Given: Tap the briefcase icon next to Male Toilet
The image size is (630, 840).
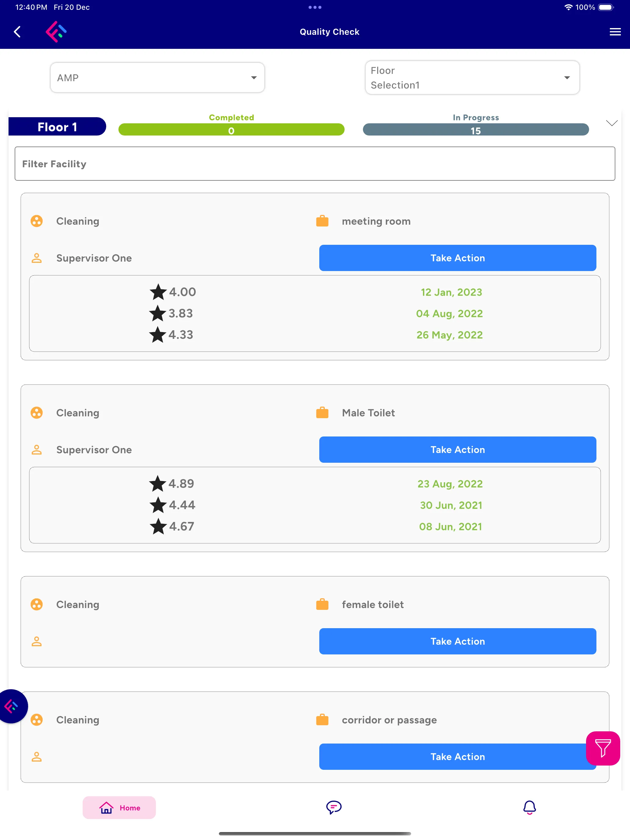Looking at the screenshot, I should pyautogui.click(x=322, y=413).
